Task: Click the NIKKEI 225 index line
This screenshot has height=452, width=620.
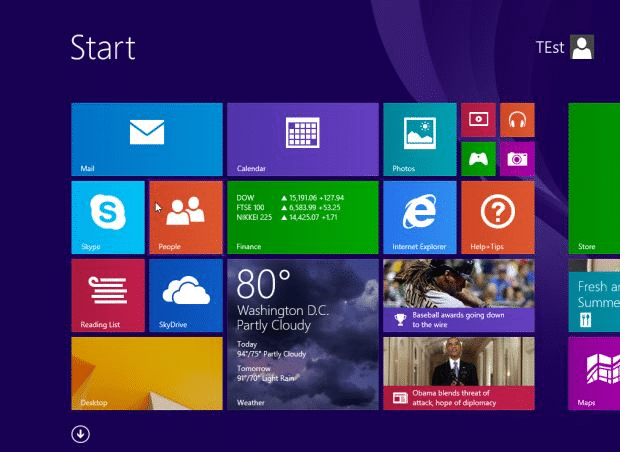Action: point(287,217)
